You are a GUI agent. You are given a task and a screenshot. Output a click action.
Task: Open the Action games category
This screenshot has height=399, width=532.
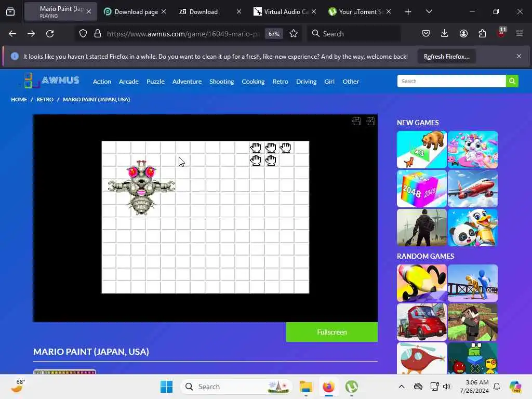pos(102,82)
